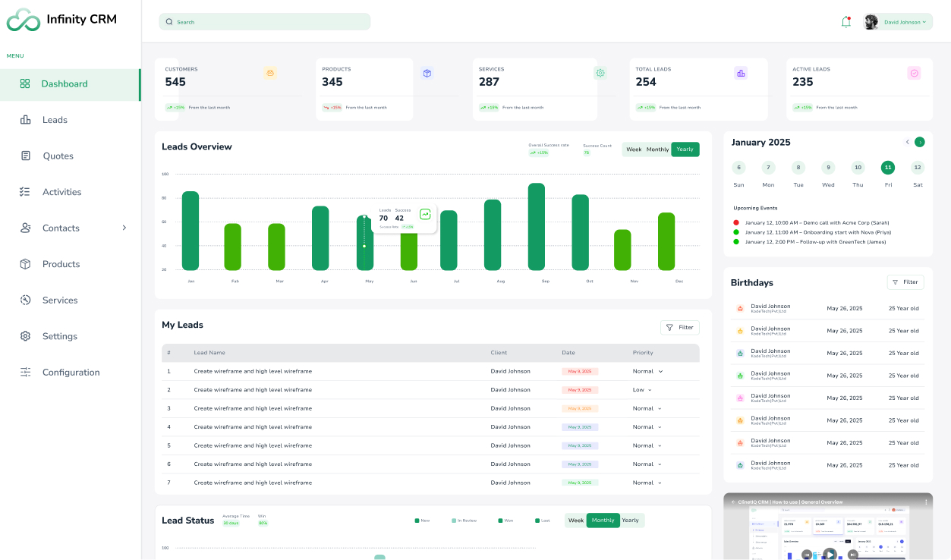Click the Date column header
Viewport: 951px width, 560px height.
coord(568,353)
